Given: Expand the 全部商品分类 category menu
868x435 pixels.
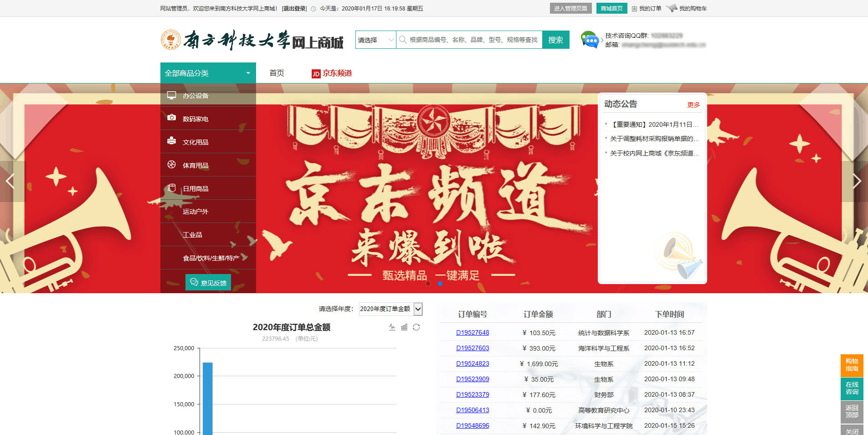Looking at the screenshot, I should (208, 73).
